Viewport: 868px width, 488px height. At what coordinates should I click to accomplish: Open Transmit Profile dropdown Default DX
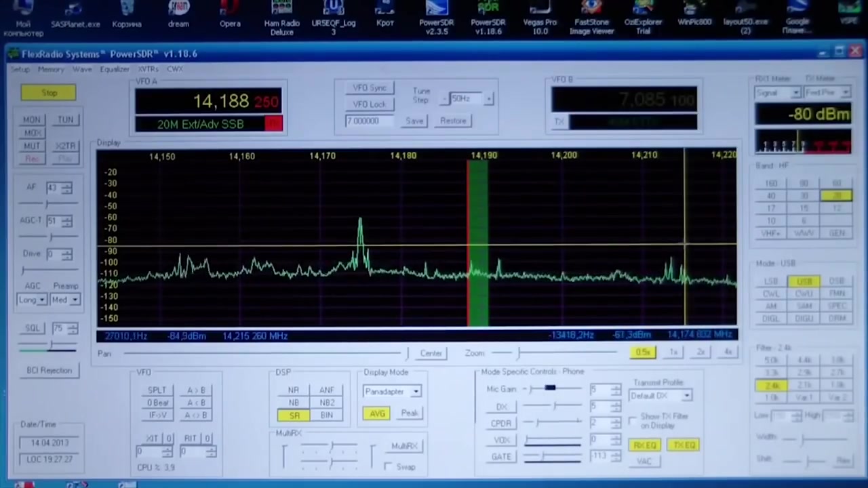[x=660, y=396]
